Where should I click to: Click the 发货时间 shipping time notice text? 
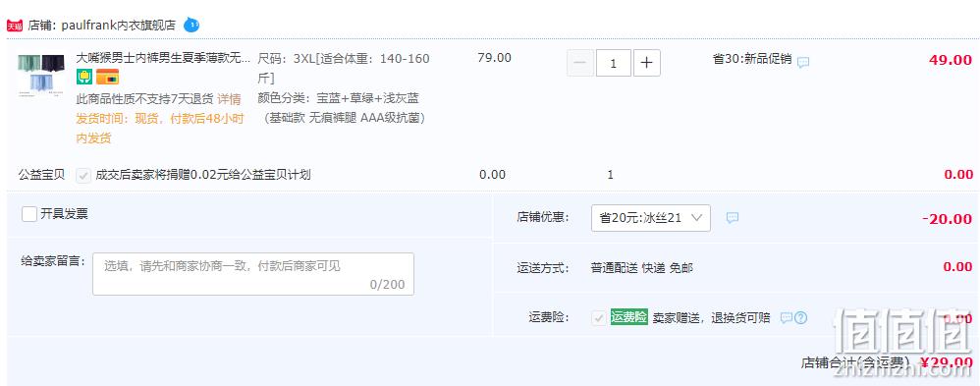point(160,129)
